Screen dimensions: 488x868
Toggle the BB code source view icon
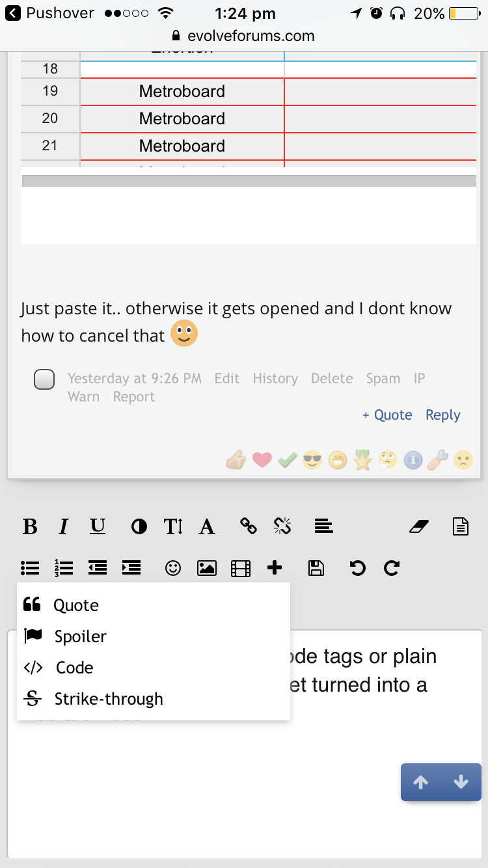click(x=461, y=526)
